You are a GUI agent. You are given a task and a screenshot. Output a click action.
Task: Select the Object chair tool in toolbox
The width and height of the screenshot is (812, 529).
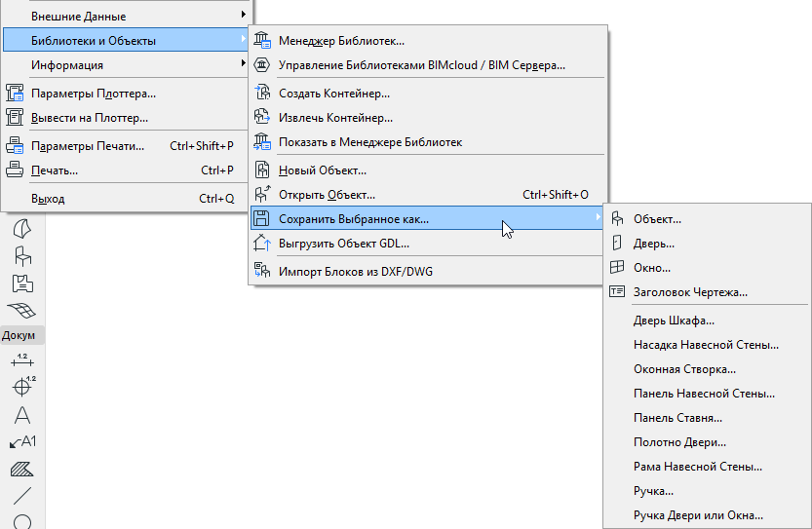click(21, 255)
